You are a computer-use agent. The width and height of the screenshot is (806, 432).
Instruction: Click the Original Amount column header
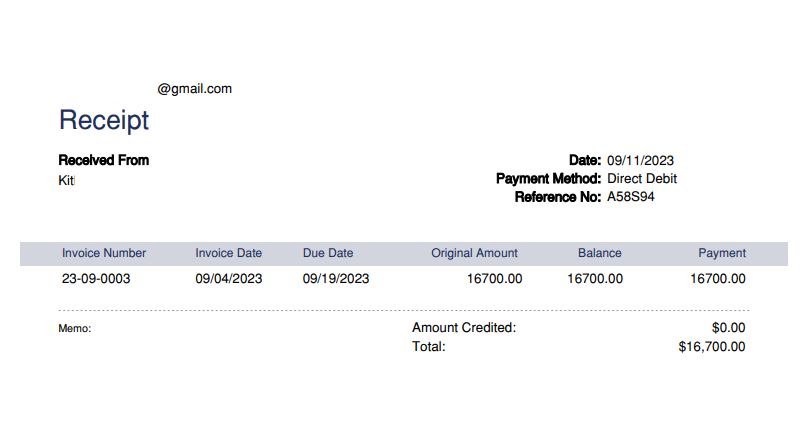tap(474, 253)
